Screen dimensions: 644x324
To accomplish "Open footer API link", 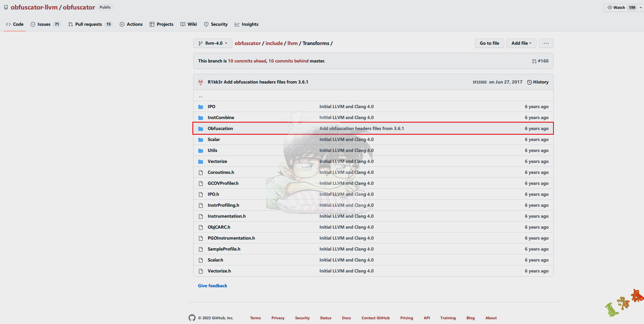I will (427, 318).
